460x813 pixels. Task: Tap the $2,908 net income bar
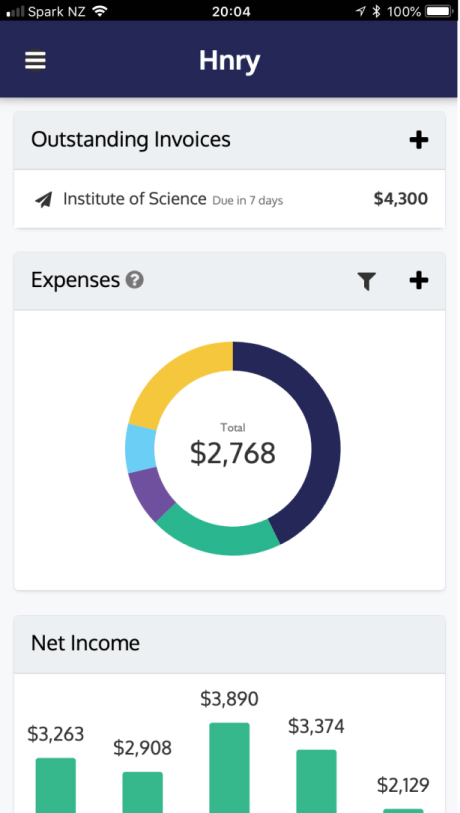click(143, 792)
